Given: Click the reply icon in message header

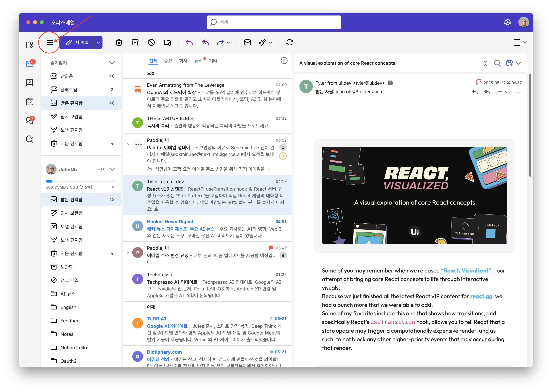Looking at the screenshot, I should click(x=475, y=92).
